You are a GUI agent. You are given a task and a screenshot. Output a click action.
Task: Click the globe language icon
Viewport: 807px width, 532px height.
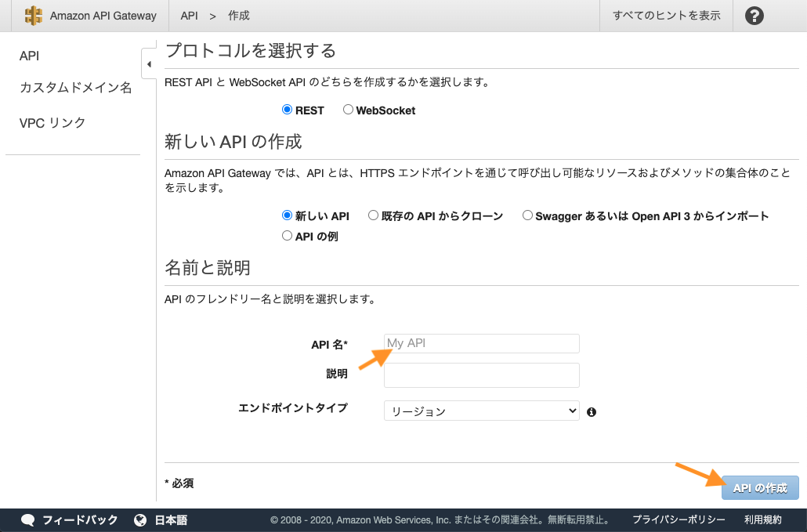140,519
